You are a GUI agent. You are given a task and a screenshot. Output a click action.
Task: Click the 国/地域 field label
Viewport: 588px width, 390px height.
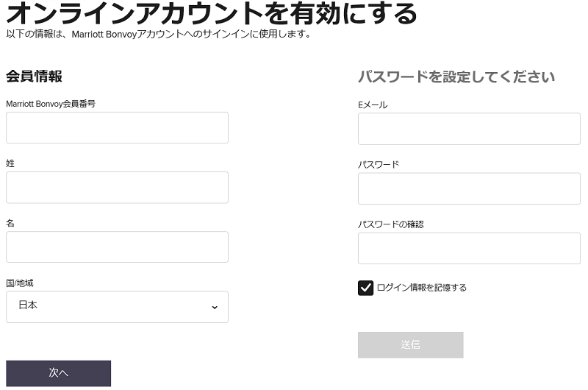click(x=20, y=283)
